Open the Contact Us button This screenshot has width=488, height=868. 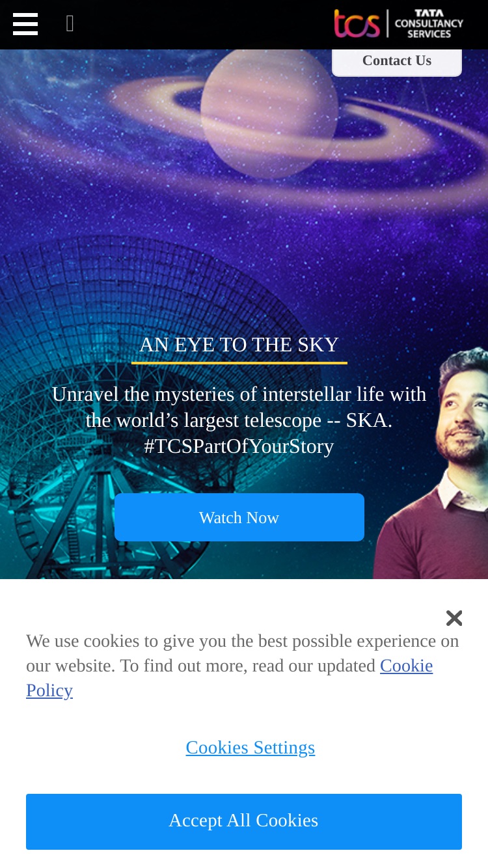(x=397, y=61)
